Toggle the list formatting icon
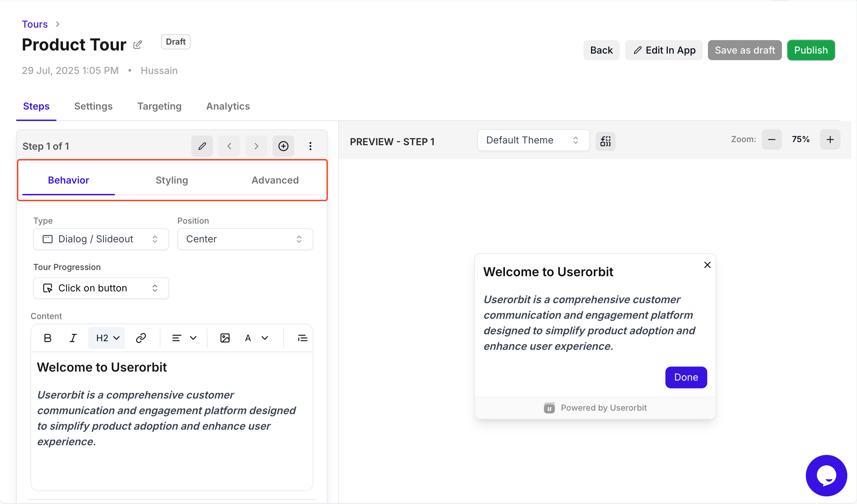The image size is (857, 504). [x=302, y=338]
